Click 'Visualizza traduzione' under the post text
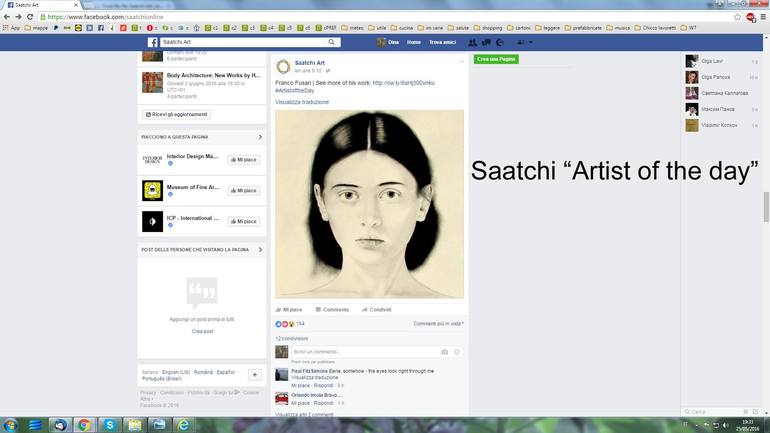Viewport: 770px width, 433px height. [302, 102]
